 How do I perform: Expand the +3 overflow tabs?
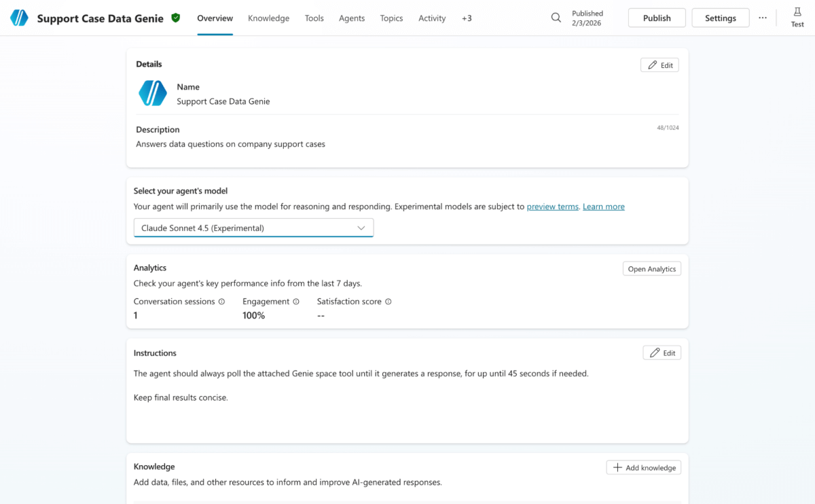467,18
